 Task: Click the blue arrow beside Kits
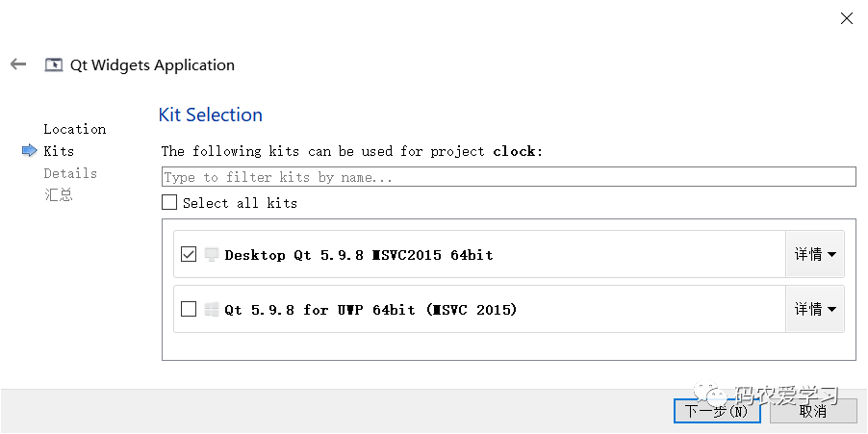pos(29,150)
